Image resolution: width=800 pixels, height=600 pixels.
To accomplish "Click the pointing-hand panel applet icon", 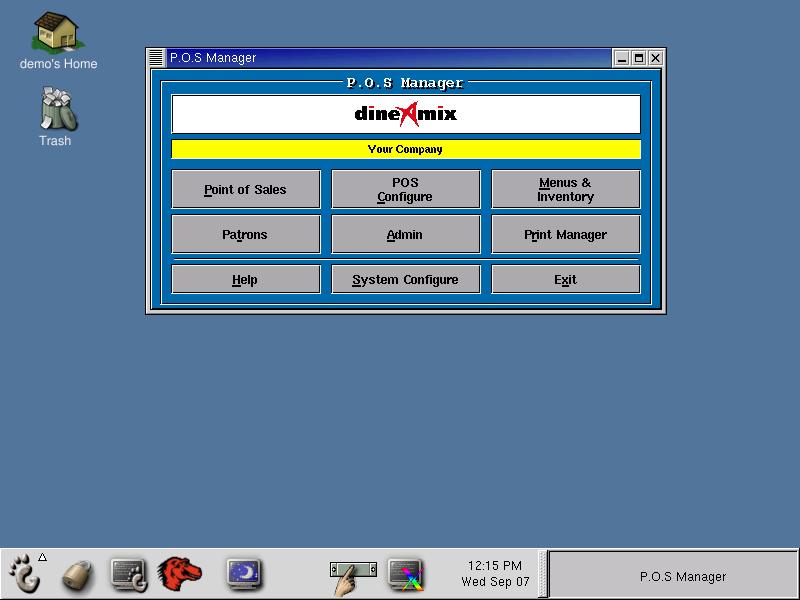I will click(353, 577).
